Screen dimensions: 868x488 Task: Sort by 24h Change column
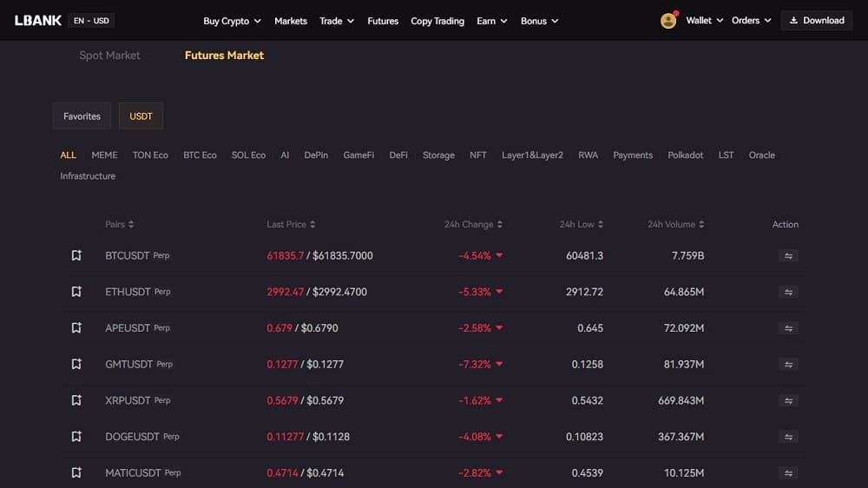473,224
